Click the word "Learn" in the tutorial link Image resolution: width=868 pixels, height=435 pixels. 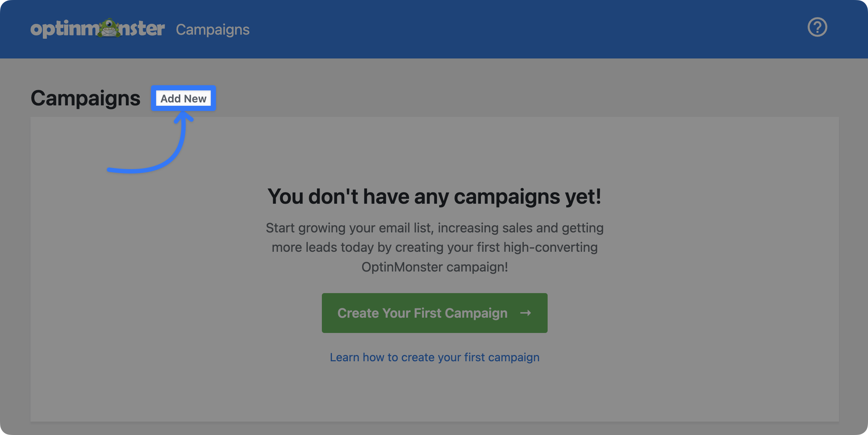[344, 357]
